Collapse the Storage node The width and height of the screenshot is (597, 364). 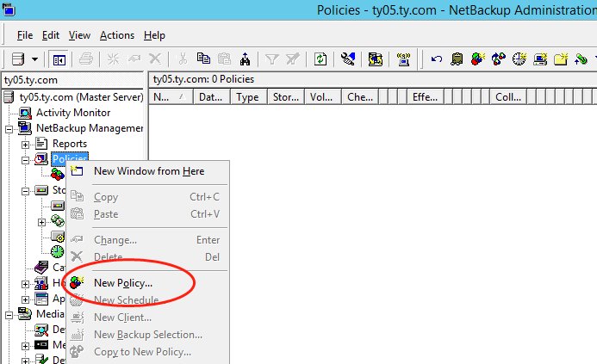tap(25, 191)
